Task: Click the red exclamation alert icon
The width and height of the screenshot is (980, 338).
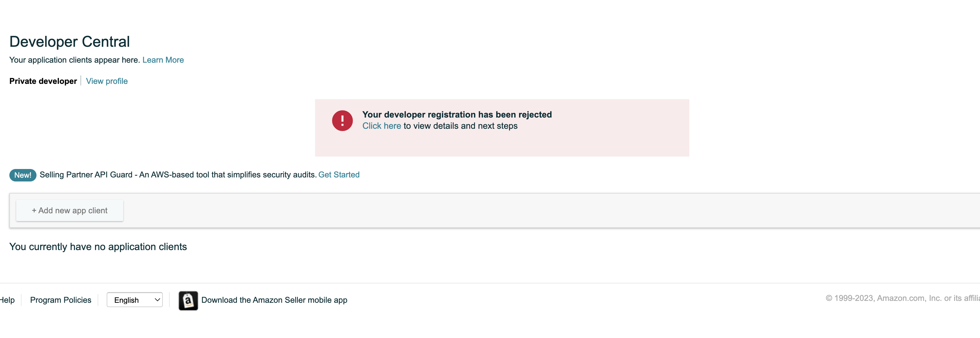Action: coord(342,121)
